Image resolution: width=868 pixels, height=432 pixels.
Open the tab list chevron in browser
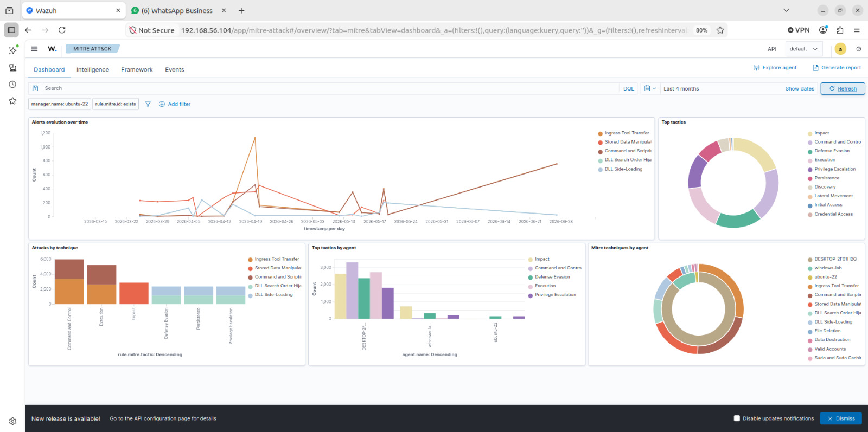(786, 10)
